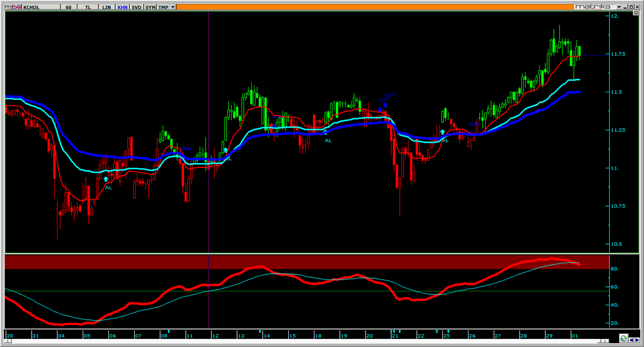644x347 pixels.
Task: Click the horizontal scrollbar track
Action: click(303, 341)
